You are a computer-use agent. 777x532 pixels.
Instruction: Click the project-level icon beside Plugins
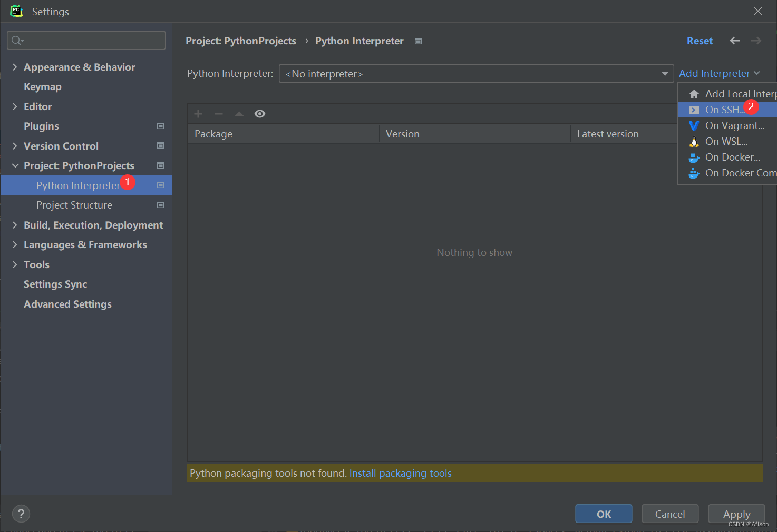click(161, 126)
